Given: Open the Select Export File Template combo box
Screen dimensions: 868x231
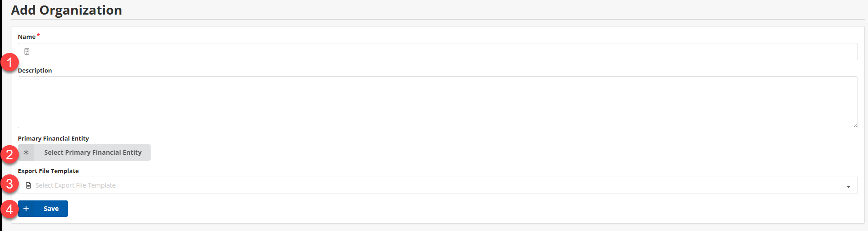Looking at the screenshot, I should (x=411, y=185).
